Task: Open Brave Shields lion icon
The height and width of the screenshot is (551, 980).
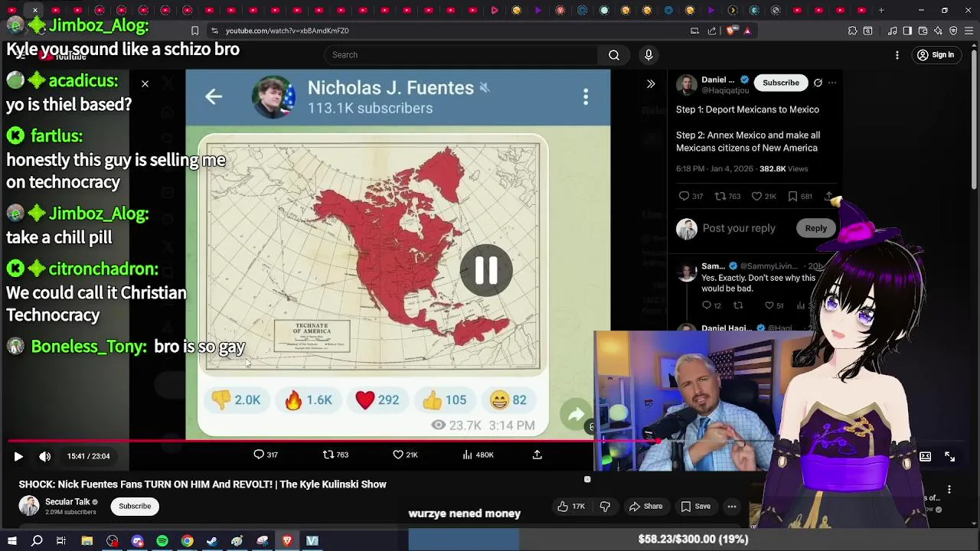Action: 732,31
